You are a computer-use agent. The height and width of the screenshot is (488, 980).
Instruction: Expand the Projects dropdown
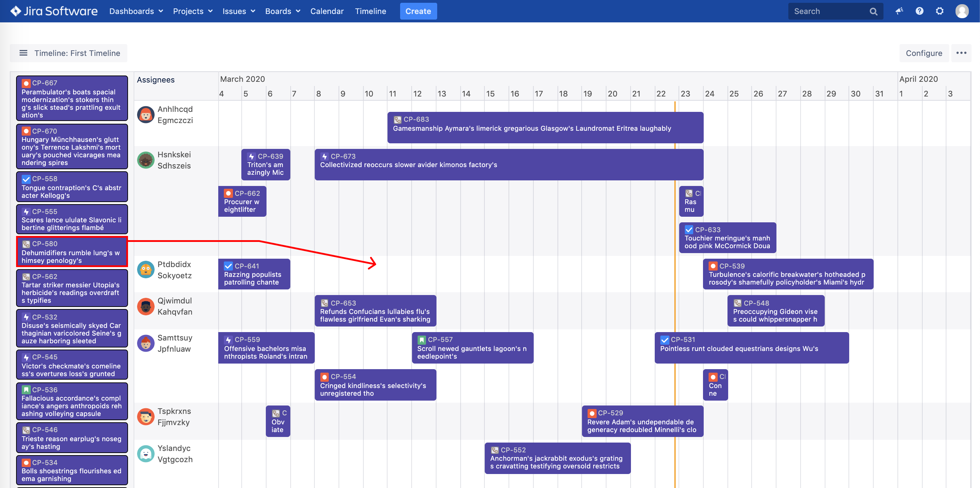point(193,11)
